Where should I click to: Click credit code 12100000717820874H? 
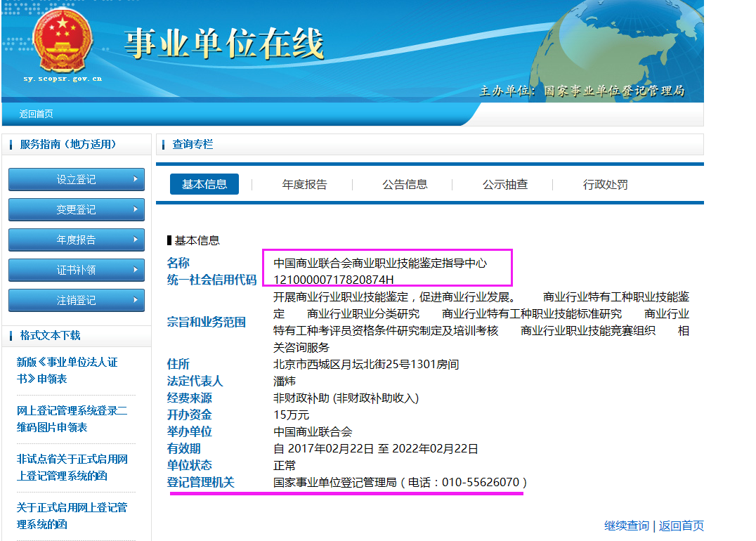click(x=334, y=280)
